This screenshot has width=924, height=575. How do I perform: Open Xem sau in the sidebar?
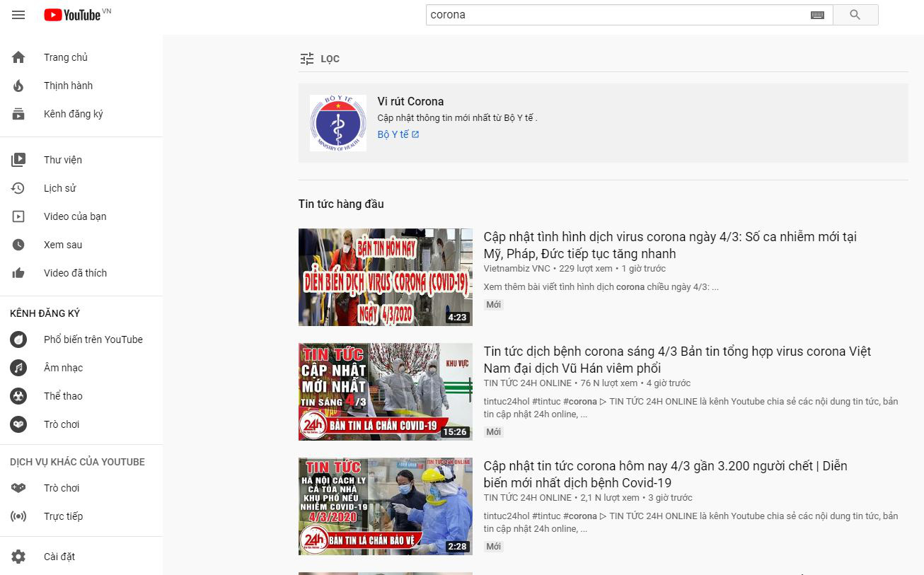[x=81, y=245]
